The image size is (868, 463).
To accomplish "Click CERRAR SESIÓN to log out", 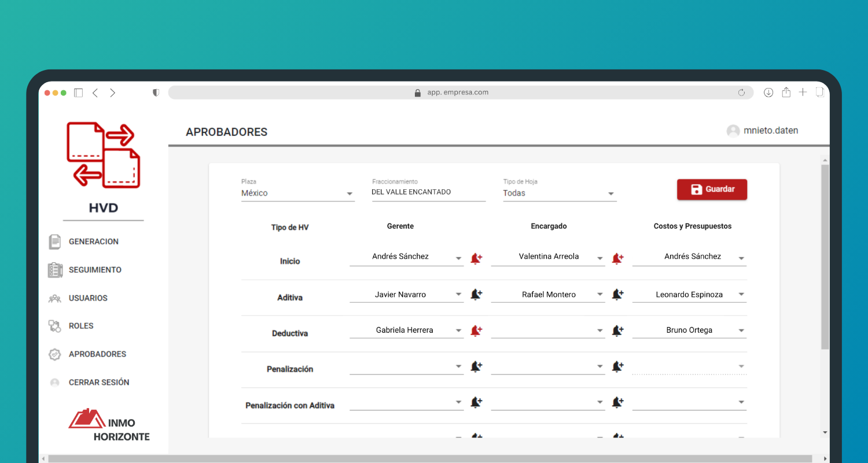I will click(98, 383).
